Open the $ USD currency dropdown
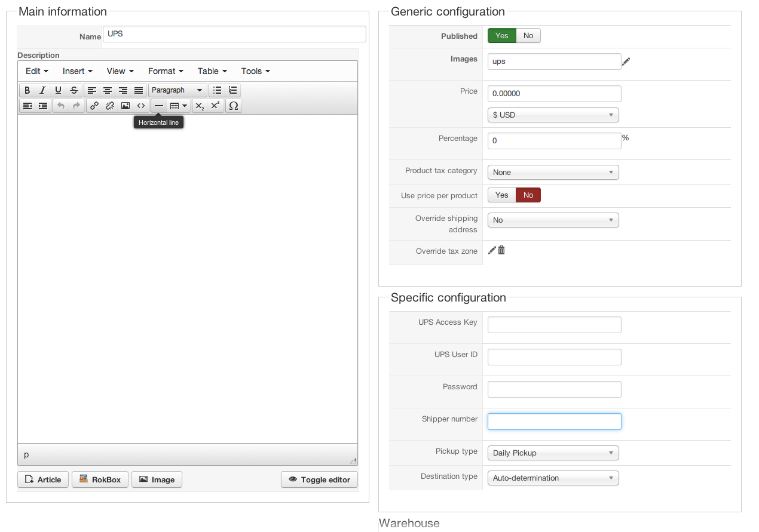 (x=553, y=115)
